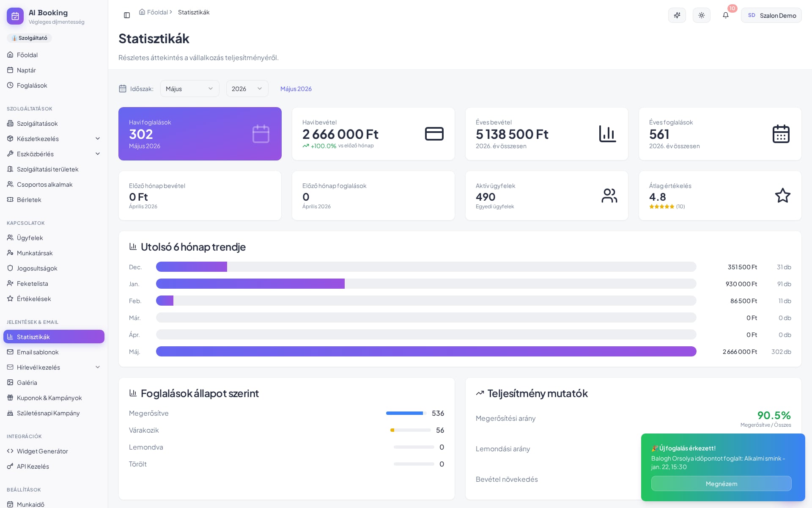Go to Csoportos alkalmak

(54, 184)
